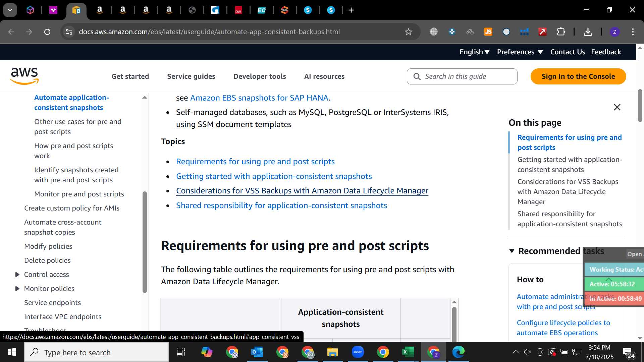Select Modify policies in sidebar
Viewport: 644px width, 362px height.
point(48,246)
